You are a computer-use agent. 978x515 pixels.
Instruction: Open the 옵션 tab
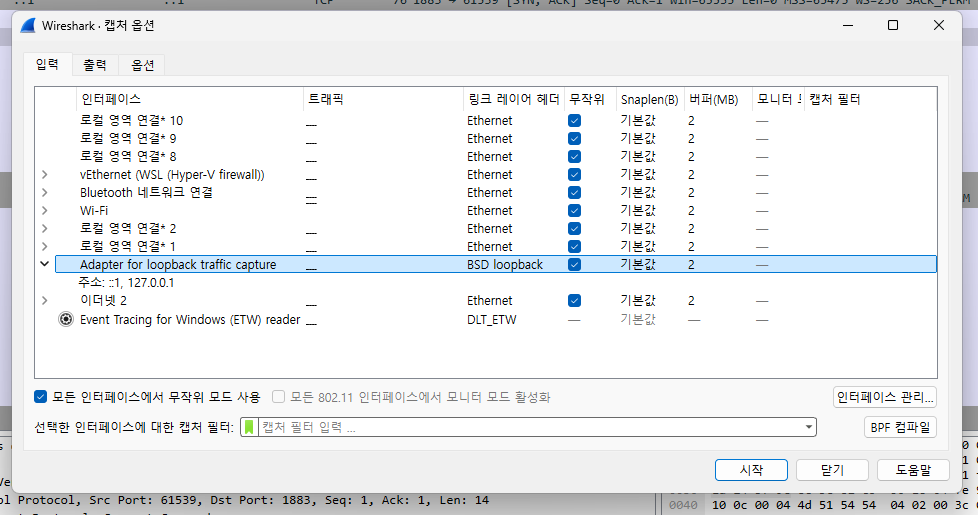tap(142, 65)
